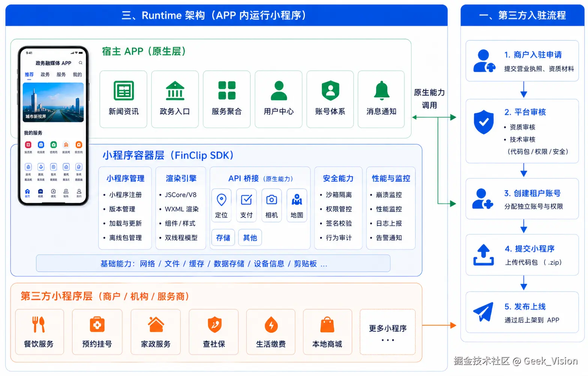Viewport: 588px width, 376px height.
Task: Click the 崩溃监控 item
Action: pyautogui.click(x=389, y=195)
